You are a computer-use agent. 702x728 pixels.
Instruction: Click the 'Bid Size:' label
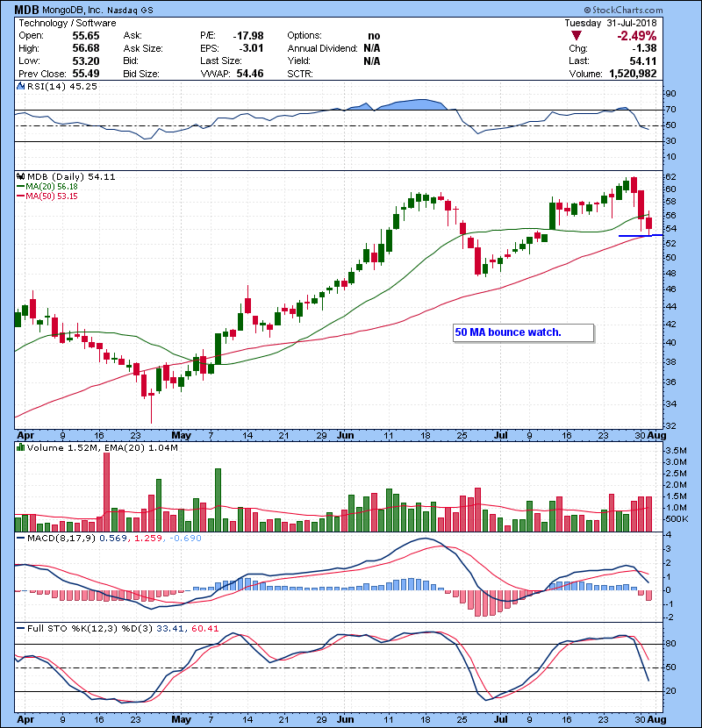click(141, 74)
